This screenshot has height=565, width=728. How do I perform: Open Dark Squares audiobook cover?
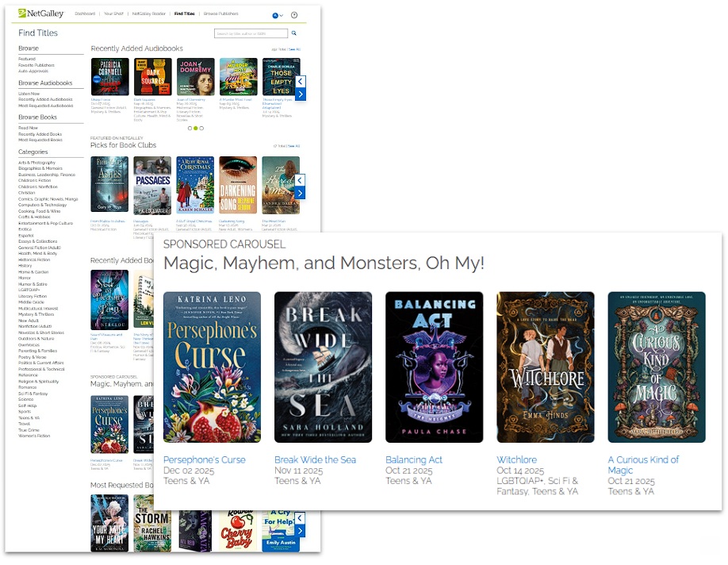(x=153, y=77)
